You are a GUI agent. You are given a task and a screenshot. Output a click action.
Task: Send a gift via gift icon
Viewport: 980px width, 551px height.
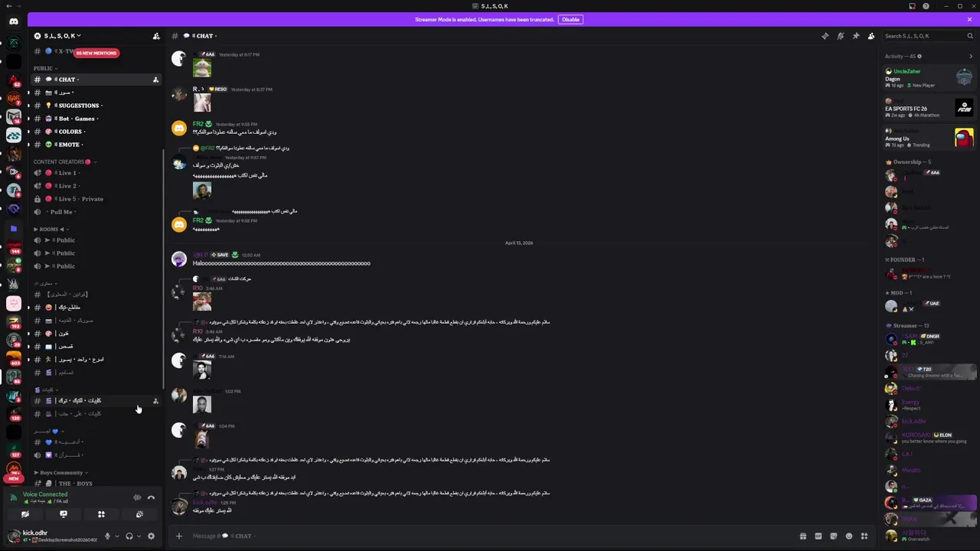tap(802, 536)
